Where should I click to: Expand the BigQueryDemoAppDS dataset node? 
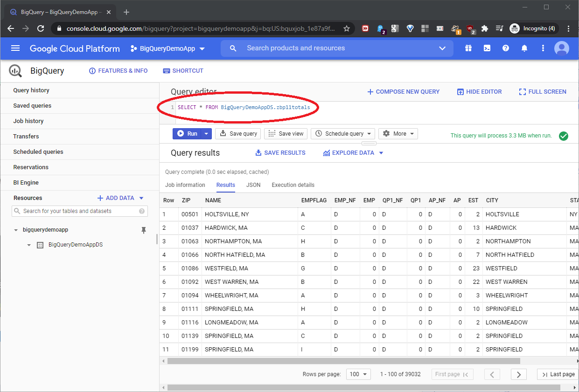[x=29, y=245]
